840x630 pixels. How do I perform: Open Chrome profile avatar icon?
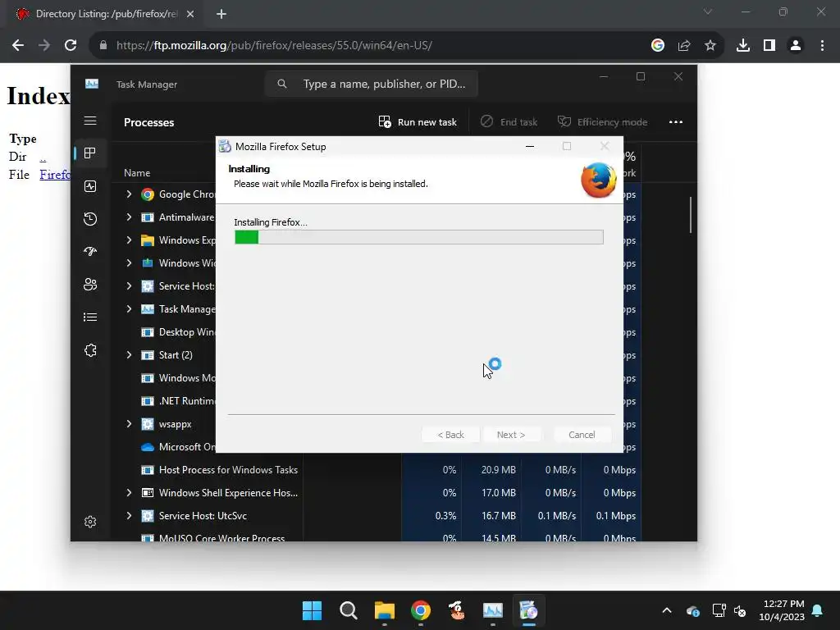click(x=796, y=46)
